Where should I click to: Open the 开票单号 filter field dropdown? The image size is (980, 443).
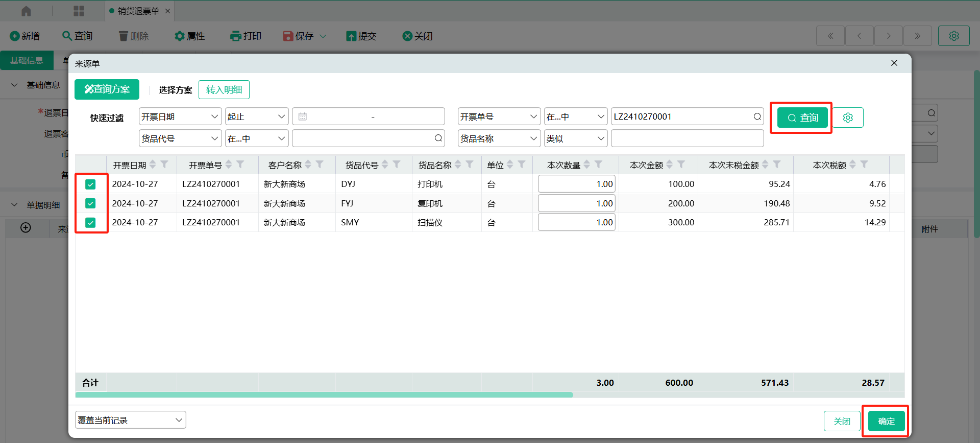point(499,116)
